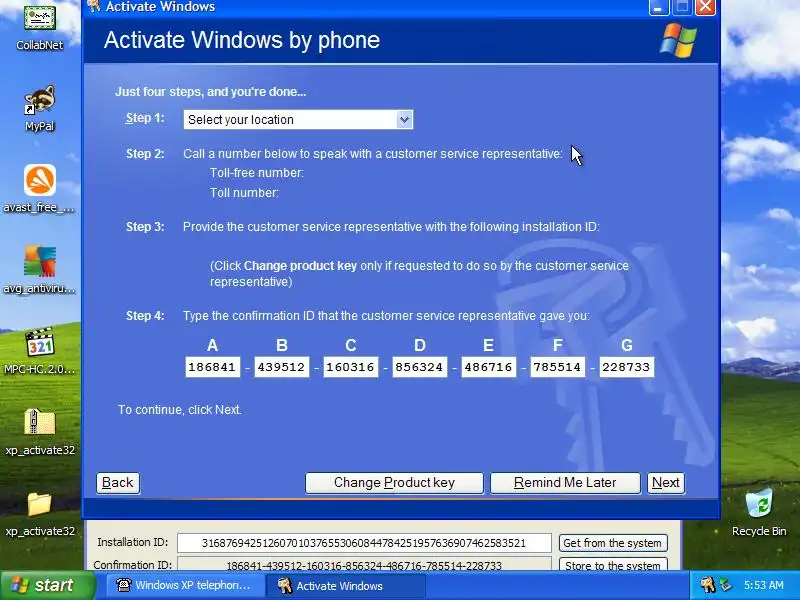Click confirmation field G with 228733
Viewport: 800px width, 600px height.
click(x=627, y=367)
